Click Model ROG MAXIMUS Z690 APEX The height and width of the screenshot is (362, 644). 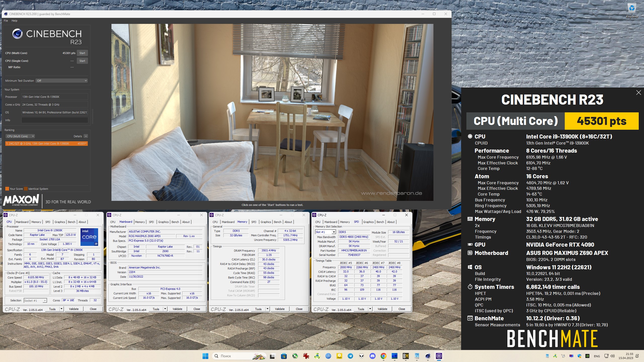(152, 236)
